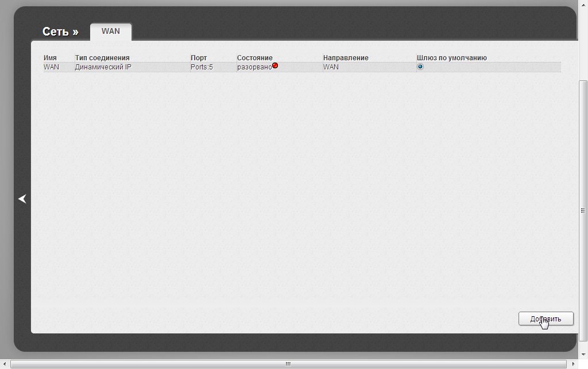The height and width of the screenshot is (369, 588).
Task: Select the default gateway radio button for WAN
Action: tap(420, 67)
